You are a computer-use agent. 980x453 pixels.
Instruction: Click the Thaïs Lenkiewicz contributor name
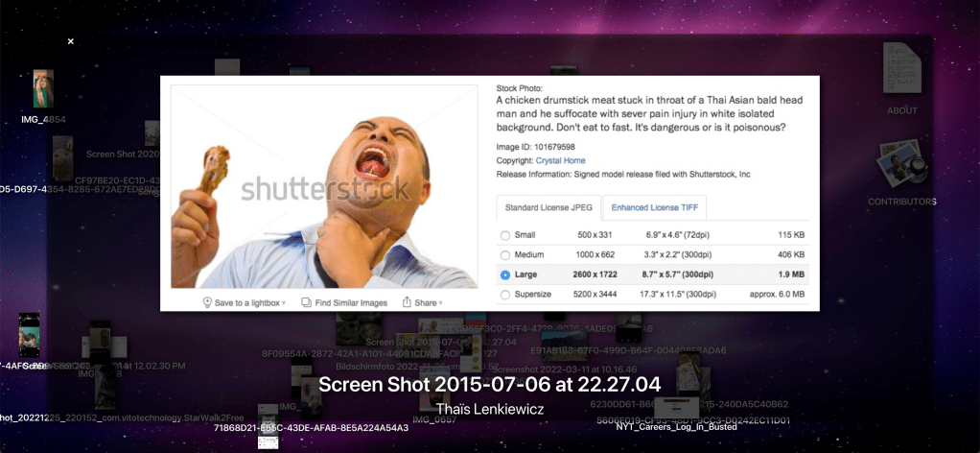tap(489, 407)
